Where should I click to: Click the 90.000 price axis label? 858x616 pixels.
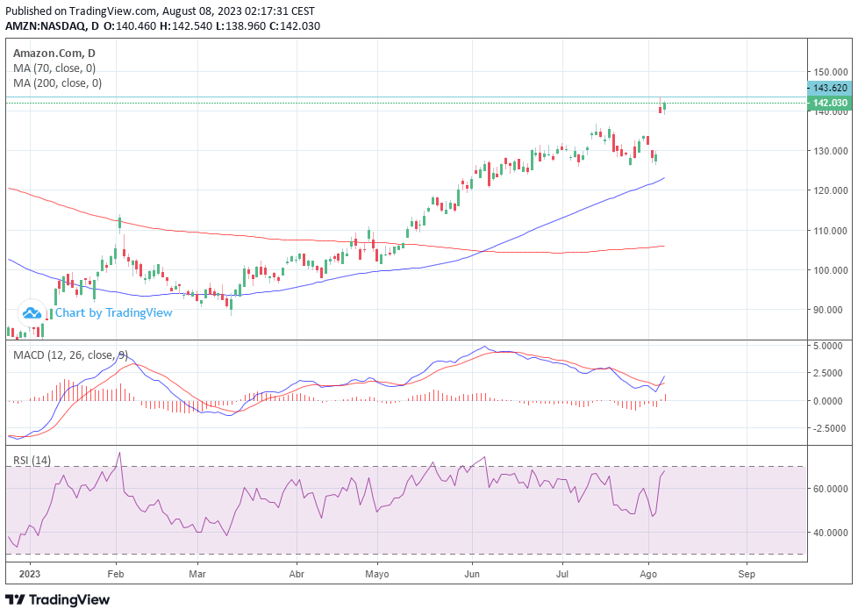[829, 310]
